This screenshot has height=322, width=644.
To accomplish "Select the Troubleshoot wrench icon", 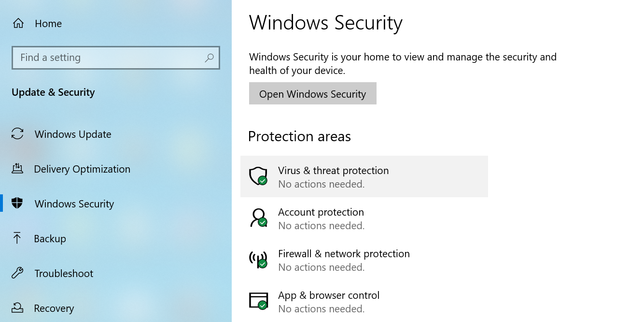I will pos(17,273).
